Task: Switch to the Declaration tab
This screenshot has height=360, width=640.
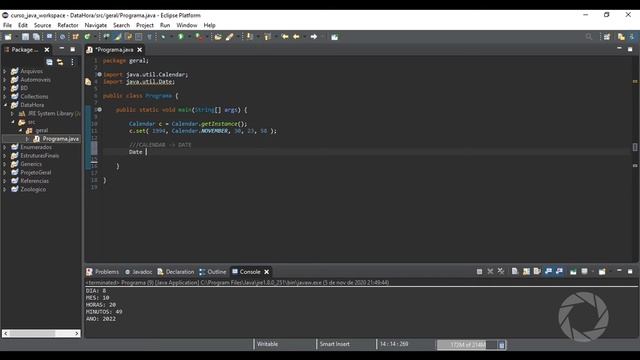Action: point(176,272)
